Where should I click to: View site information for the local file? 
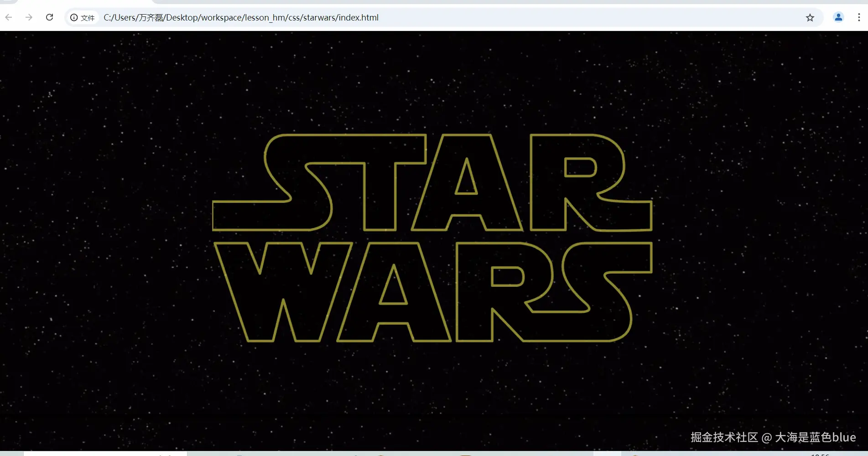coord(83,18)
